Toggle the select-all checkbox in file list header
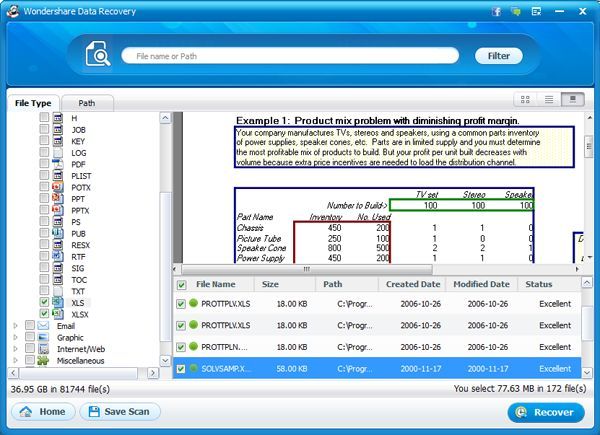 tap(181, 285)
